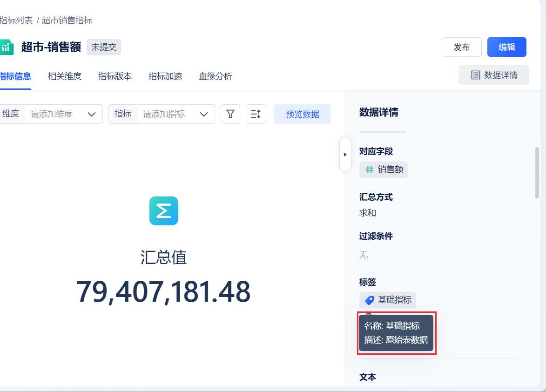The height and width of the screenshot is (392, 546).
Task: Click the title 超市-销售额
Action: tap(51, 47)
